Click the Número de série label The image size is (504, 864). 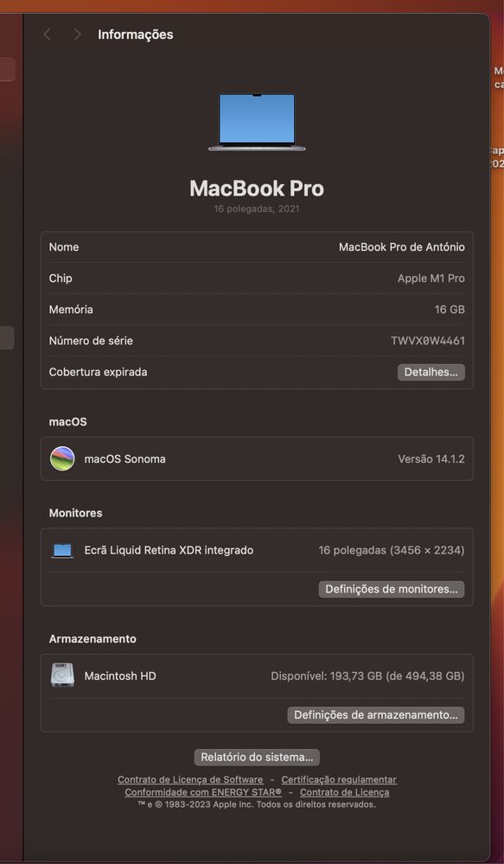91,341
